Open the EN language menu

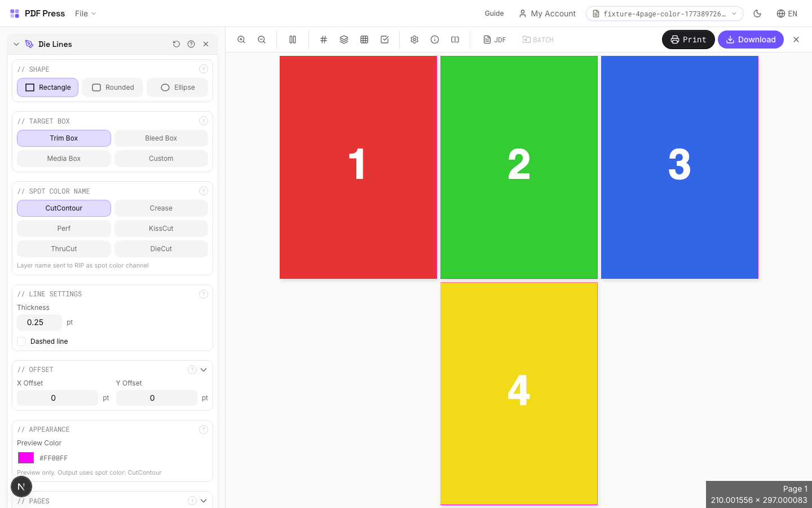click(787, 14)
